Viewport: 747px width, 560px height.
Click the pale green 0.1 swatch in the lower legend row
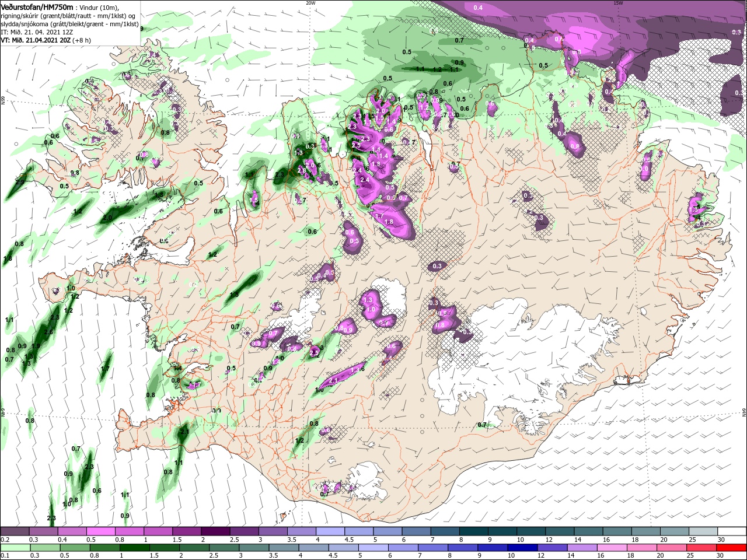point(15,548)
